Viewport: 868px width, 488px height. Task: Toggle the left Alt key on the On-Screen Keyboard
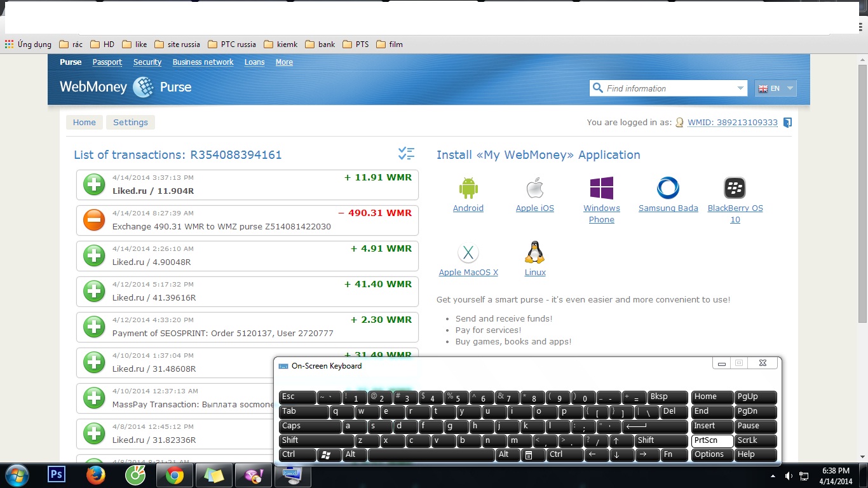click(x=355, y=455)
